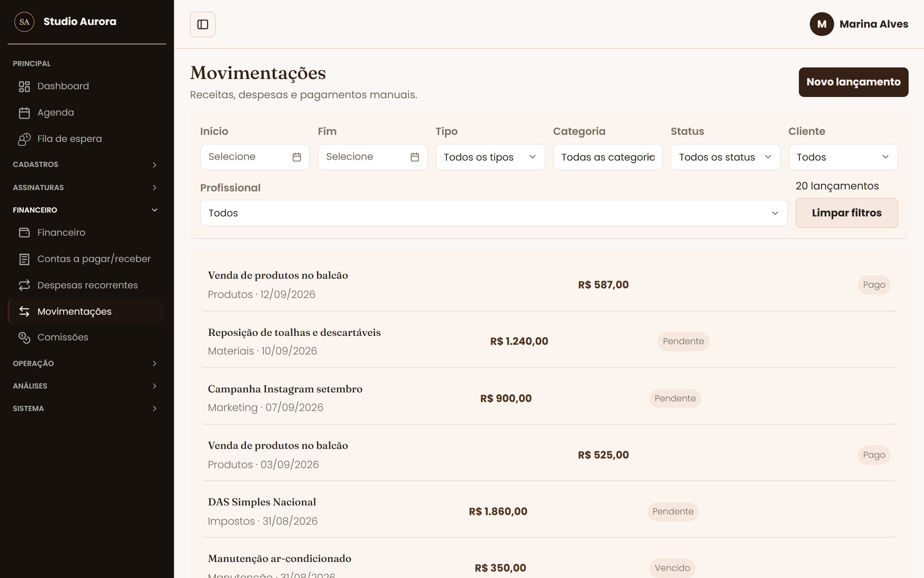Open Fila de espera page
This screenshot has height=578, width=924.
(x=86, y=139)
